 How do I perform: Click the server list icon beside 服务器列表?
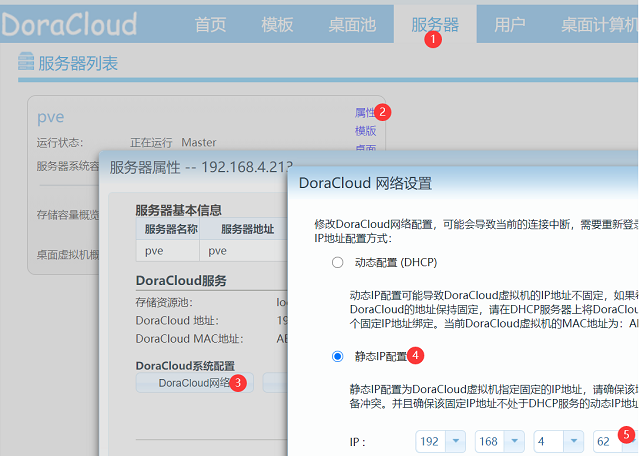click(x=26, y=62)
